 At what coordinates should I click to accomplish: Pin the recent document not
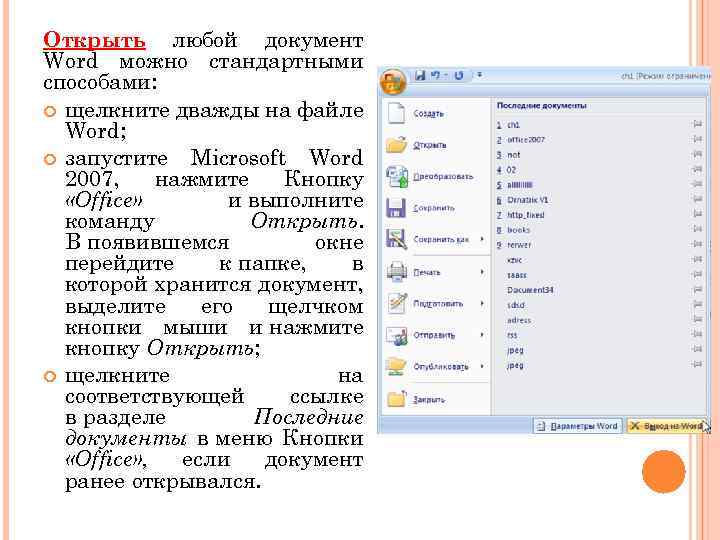tap(697, 154)
